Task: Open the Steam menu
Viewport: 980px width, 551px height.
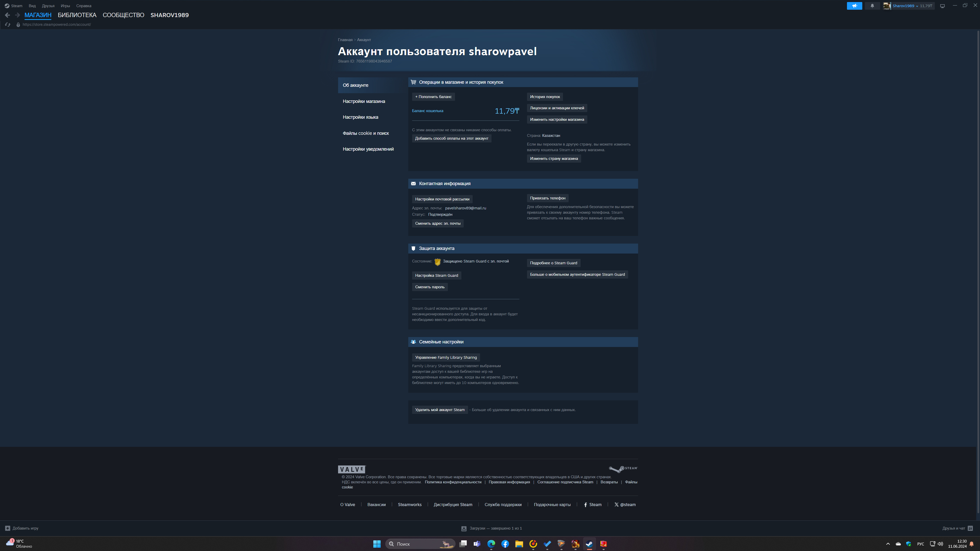Action: [14, 6]
